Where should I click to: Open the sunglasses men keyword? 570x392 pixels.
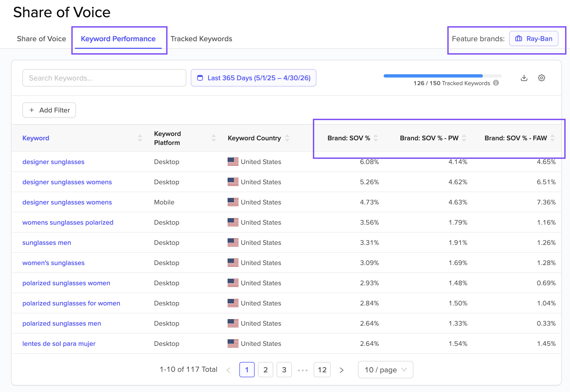47,243
